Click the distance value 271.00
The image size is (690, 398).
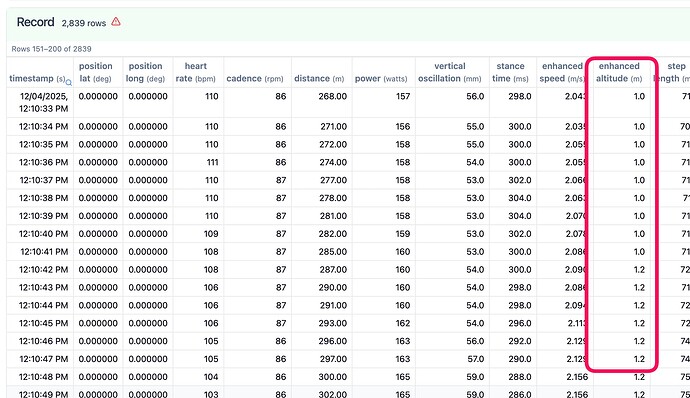coord(333,126)
